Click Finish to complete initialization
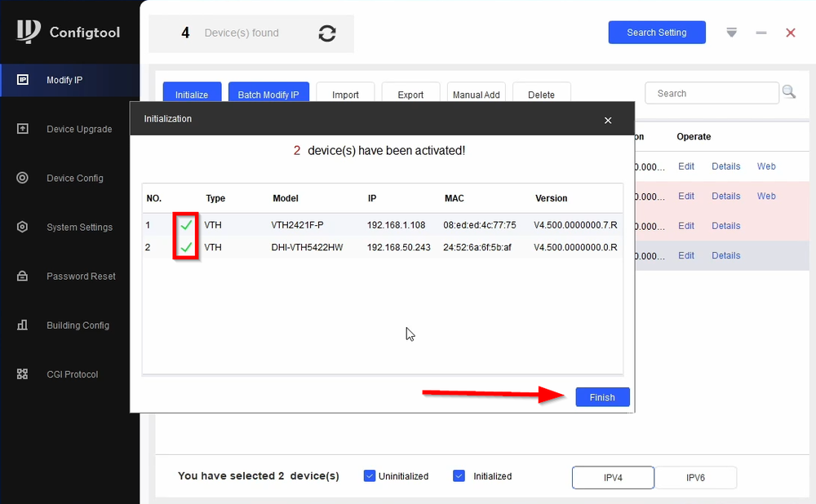This screenshot has width=816, height=504. [602, 397]
